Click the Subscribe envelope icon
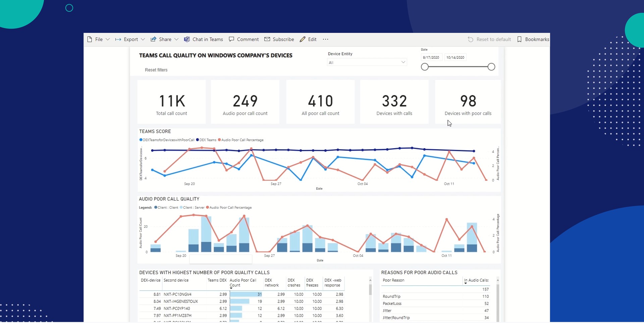Image resolution: width=644 pixels, height=323 pixels. pyautogui.click(x=267, y=39)
